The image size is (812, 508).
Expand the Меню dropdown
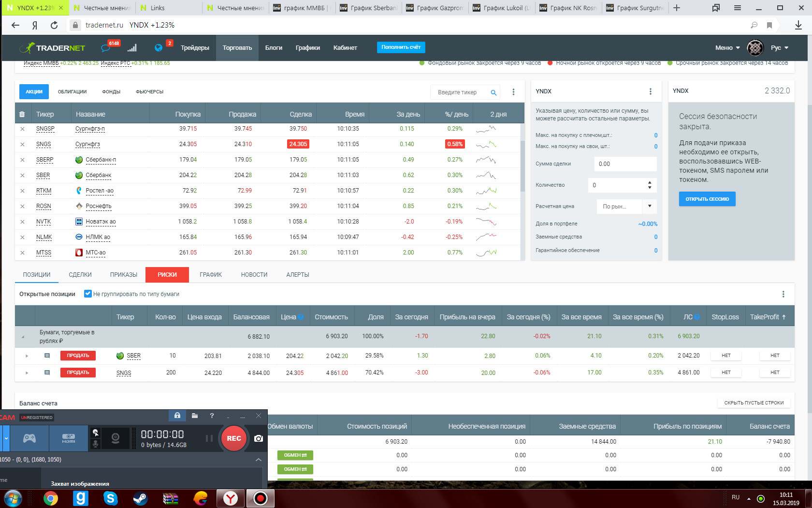pyautogui.click(x=727, y=48)
